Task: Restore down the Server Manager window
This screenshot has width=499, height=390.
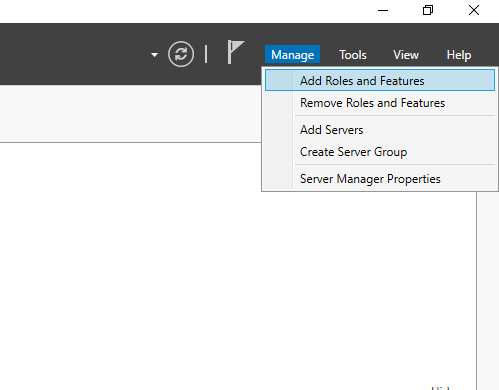Action: 428,10
